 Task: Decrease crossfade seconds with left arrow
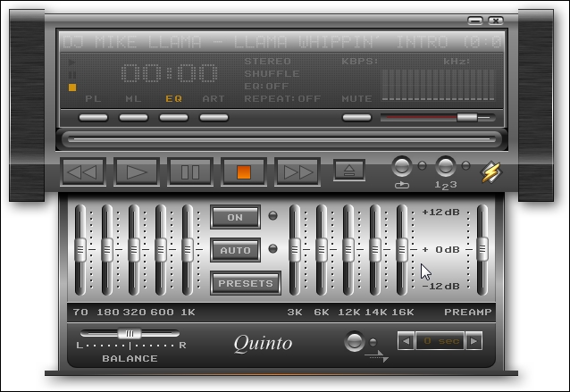[406, 341]
